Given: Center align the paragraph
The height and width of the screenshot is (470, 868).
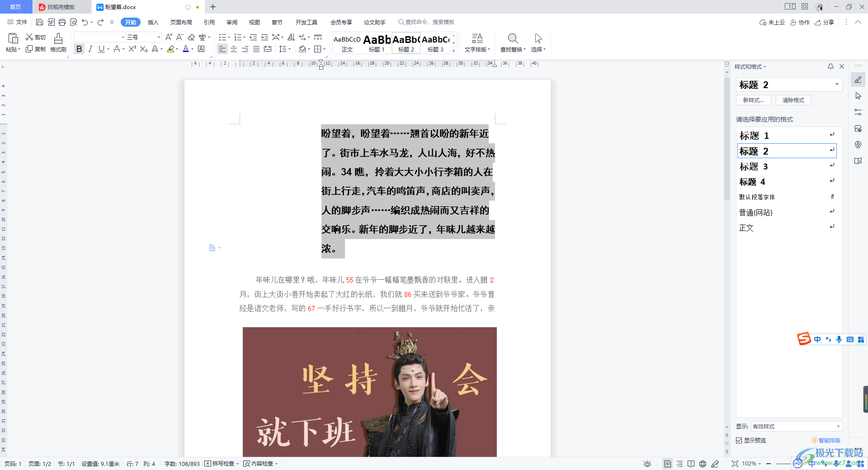Looking at the screenshot, I should [234, 49].
